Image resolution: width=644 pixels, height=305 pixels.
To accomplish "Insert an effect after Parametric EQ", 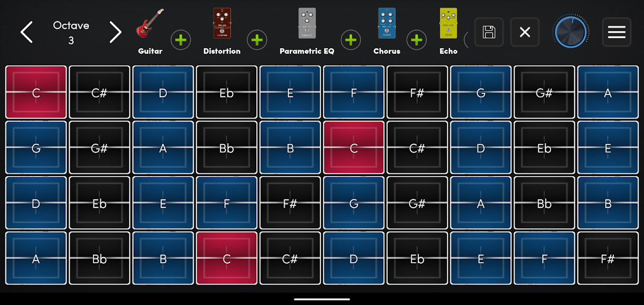I will (x=351, y=40).
